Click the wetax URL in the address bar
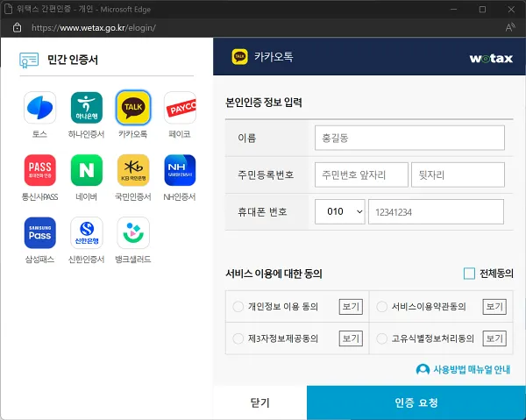The width and height of the screenshot is (526, 420). coord(94,27)
